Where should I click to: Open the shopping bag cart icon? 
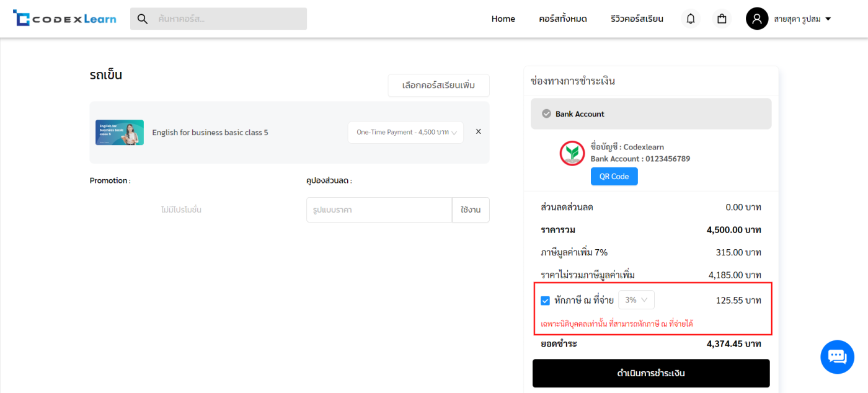tap(722, 19)
